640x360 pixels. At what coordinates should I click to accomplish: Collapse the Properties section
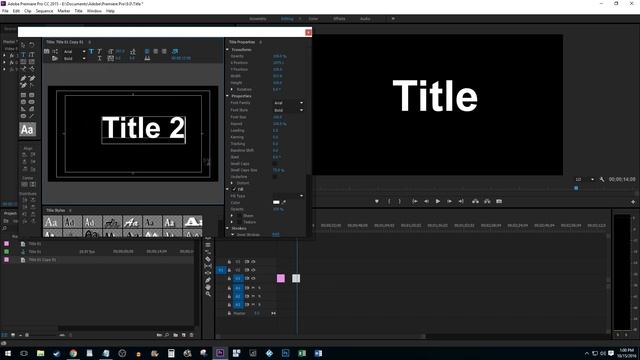(228, 96)
